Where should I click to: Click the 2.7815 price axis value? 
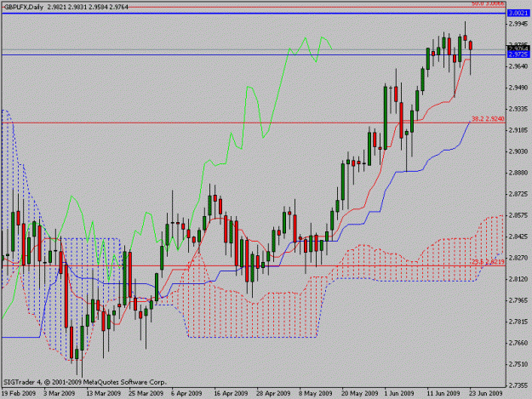point(518,322)
